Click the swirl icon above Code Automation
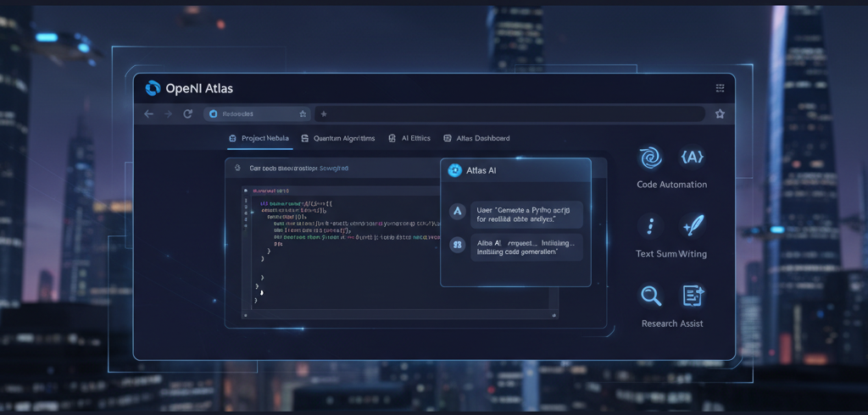 (x=651, y=158)
